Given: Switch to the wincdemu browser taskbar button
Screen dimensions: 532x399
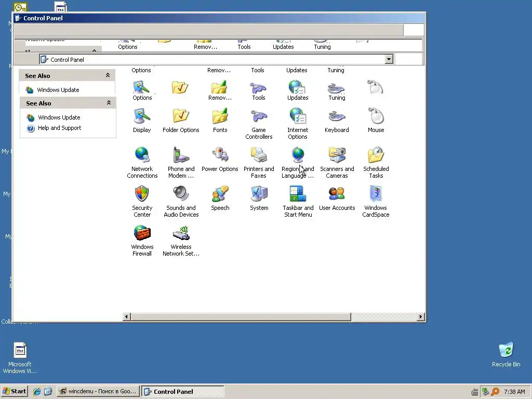Looking at the screenshot, I should point(98,391).
